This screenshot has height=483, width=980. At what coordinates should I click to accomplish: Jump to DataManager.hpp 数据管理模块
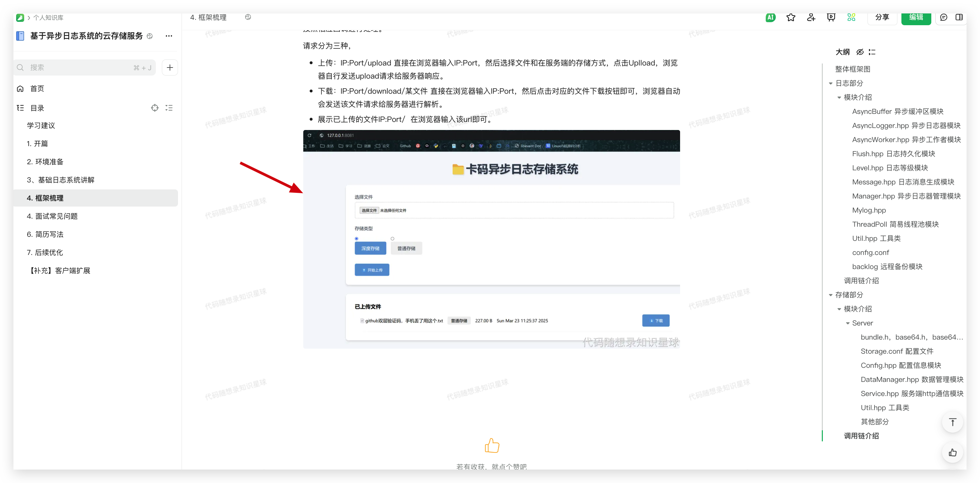click(x=911, y=379)
